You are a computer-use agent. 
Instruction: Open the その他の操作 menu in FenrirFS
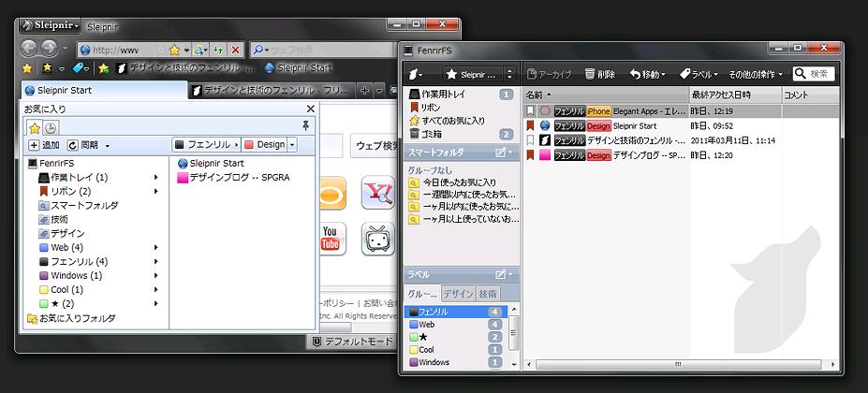(x=757, y=74)
